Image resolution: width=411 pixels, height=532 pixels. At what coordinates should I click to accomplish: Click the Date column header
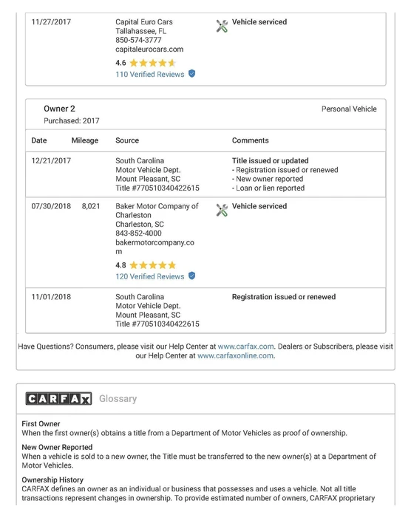pyautogui.click(x=39, y=140)
